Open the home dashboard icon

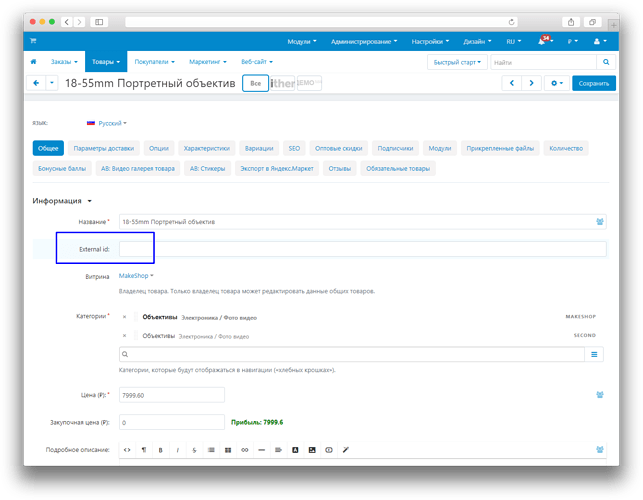33,62
